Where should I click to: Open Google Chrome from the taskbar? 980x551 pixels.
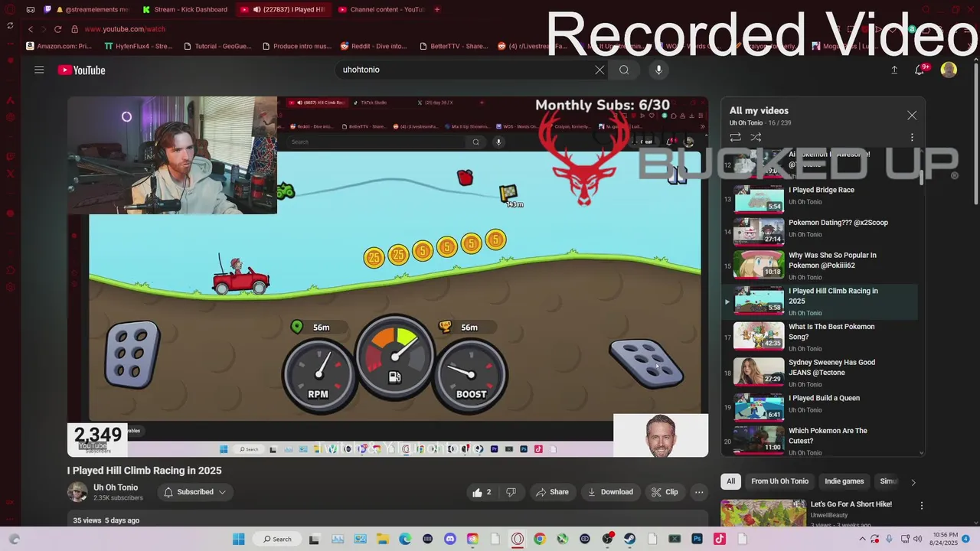540,539
